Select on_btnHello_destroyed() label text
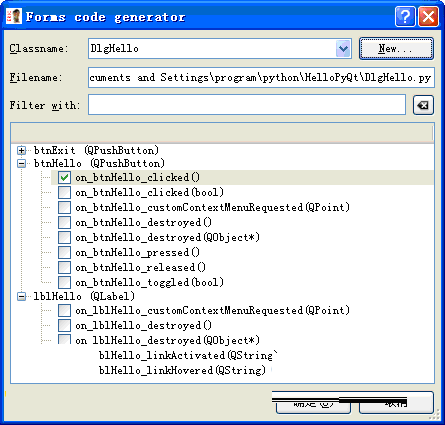The width and height of the screenshot is (445, 425). (x=143, y=222)
